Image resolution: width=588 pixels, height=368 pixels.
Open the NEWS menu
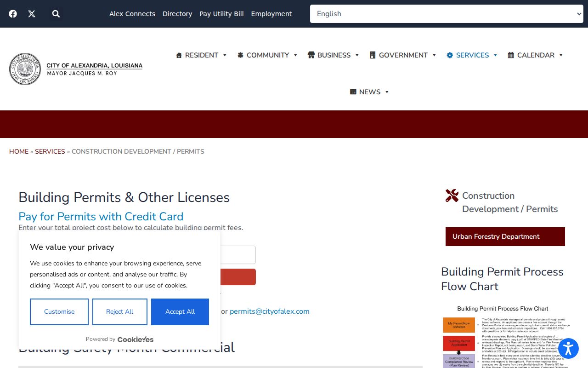click(370, 92)
